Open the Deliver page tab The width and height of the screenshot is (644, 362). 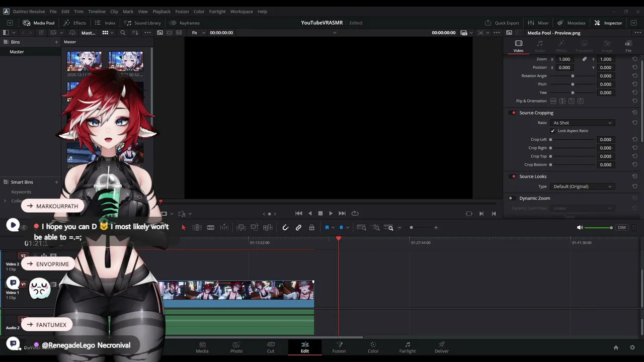click(442, 347)
